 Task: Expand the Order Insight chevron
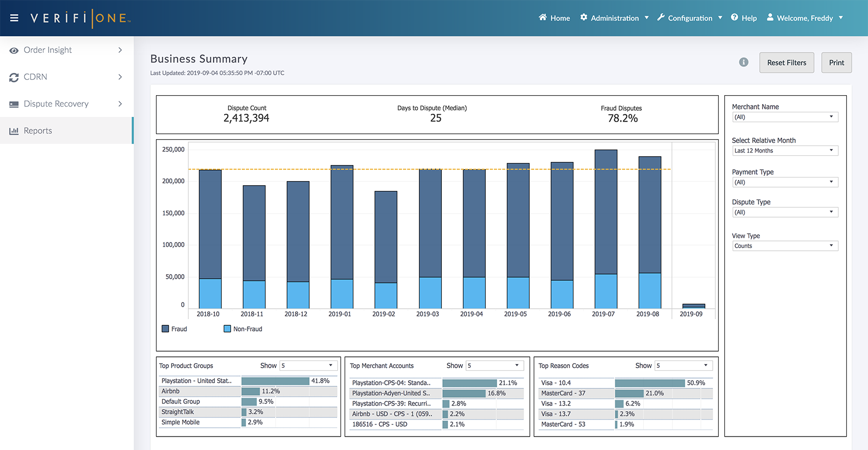[120, 50]
